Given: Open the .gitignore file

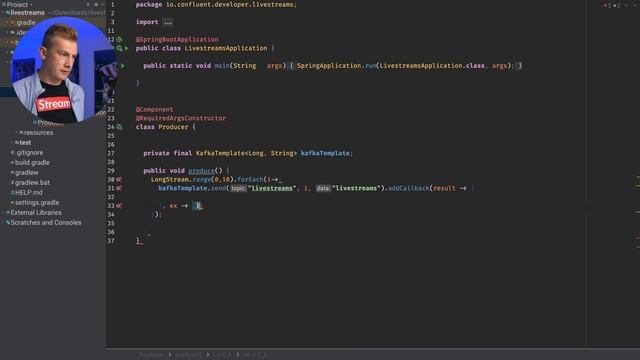Looking at the screenshot, I should click(x=29, y=153).
